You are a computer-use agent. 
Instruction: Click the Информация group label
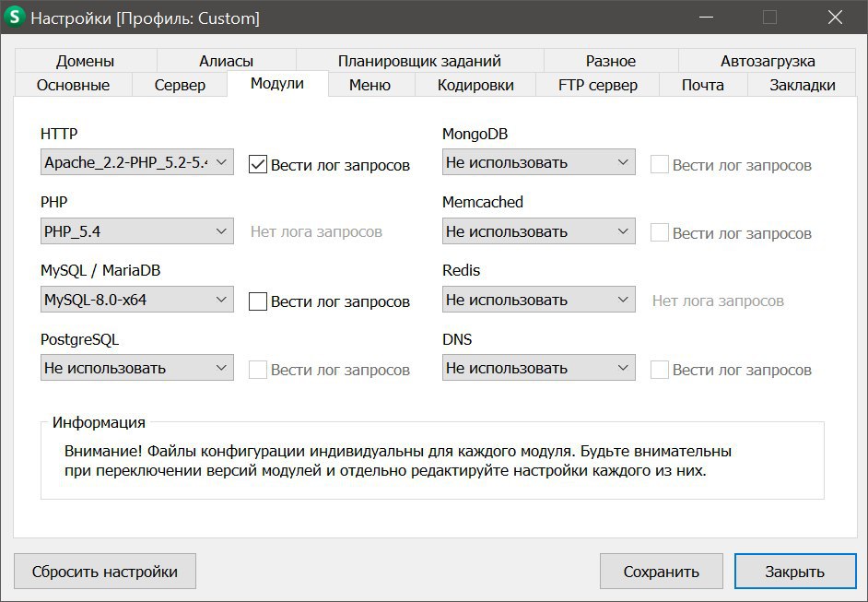[x=99, y=422]
